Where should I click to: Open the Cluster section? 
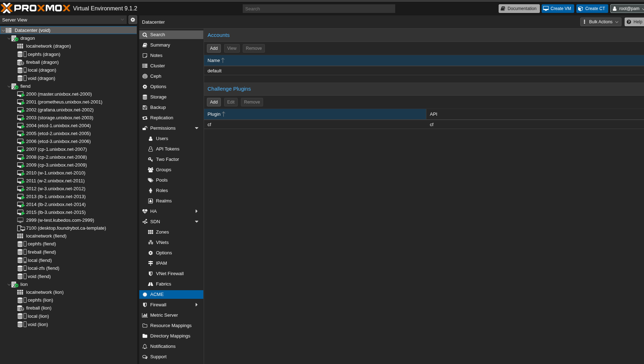click(x=158, y=66)
